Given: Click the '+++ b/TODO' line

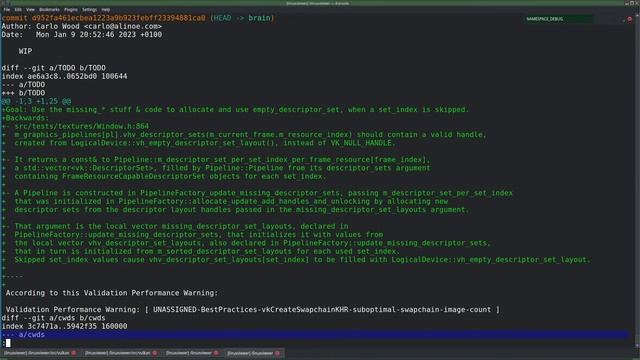Looking at the screenshot, I should [23, 93].
